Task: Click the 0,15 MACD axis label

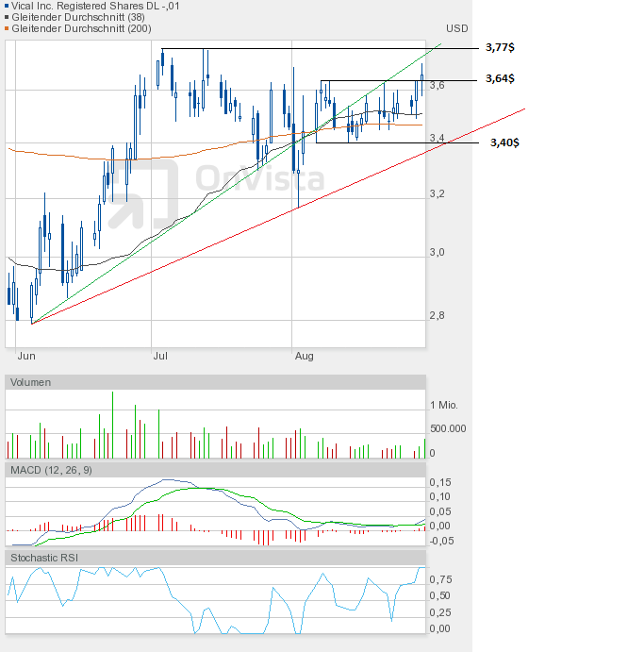Action: coord(440,482)
